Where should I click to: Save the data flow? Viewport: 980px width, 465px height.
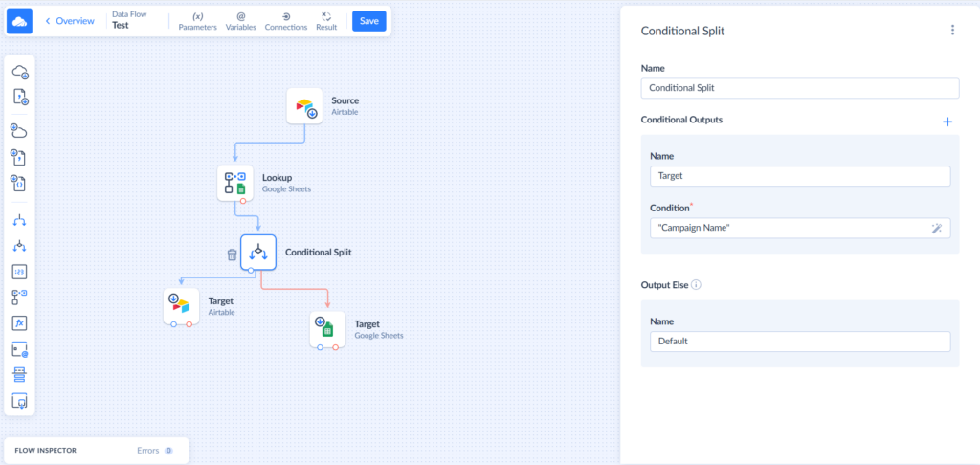(x=369, y=21)
